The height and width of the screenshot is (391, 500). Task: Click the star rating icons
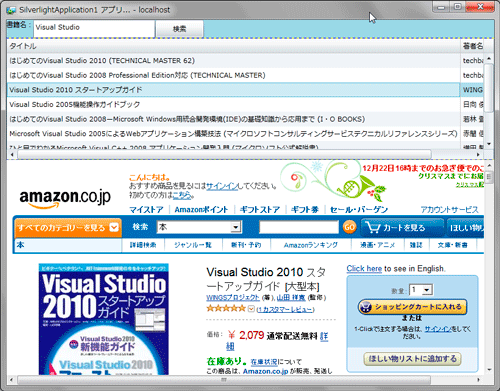point(226,308)
